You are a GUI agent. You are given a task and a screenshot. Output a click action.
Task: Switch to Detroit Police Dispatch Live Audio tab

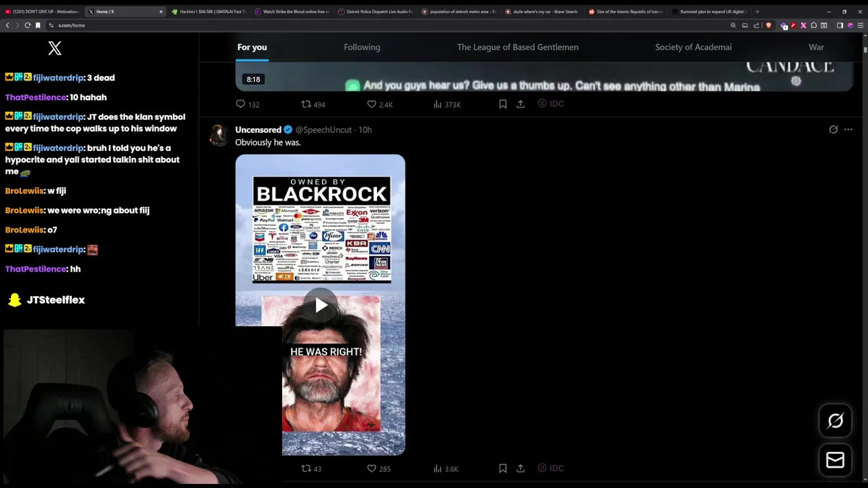click(x=375, y=12)
